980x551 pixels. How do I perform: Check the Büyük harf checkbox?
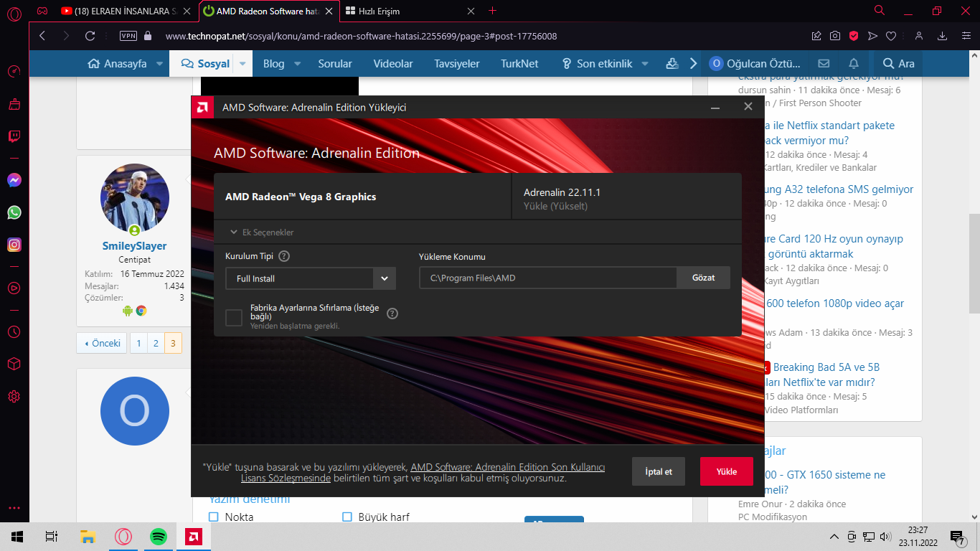(x=347, y=517)
